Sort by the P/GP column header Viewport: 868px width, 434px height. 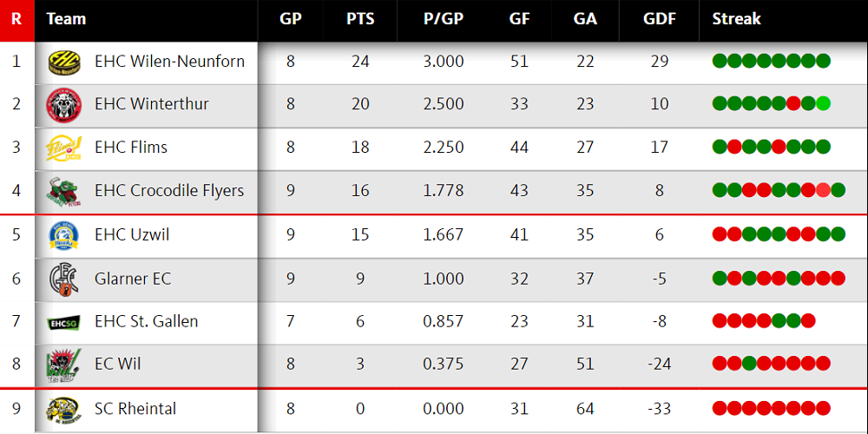444,19
